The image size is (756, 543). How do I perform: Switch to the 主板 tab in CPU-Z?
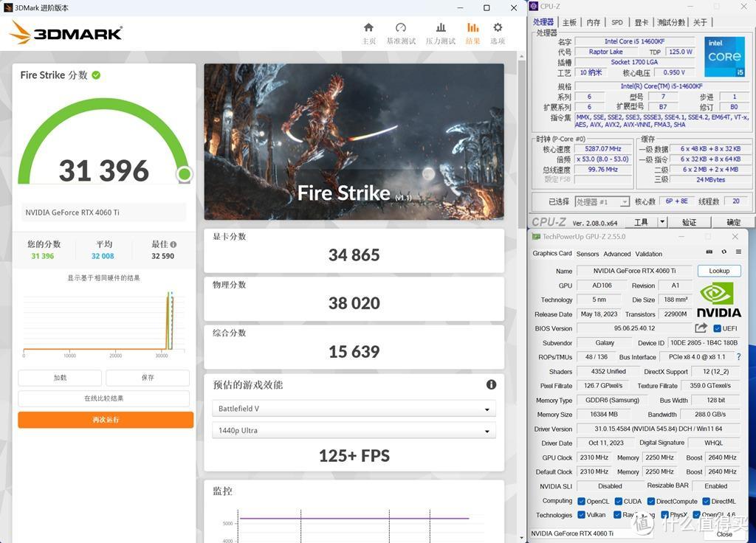click(x=569, y=22)
